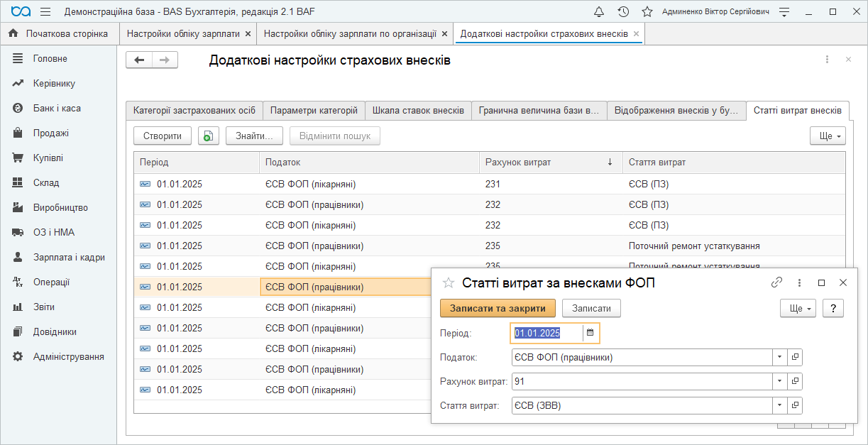Add dialog to favorites with star icon
The height and width of the screenshot is (445, 868).
(x=448, y=283)
